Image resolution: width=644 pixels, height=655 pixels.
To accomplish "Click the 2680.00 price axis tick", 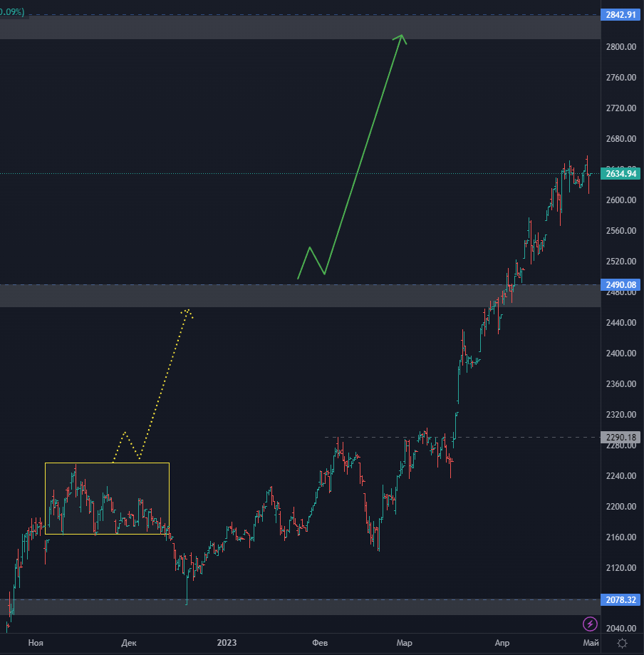I will click(621, 139).
